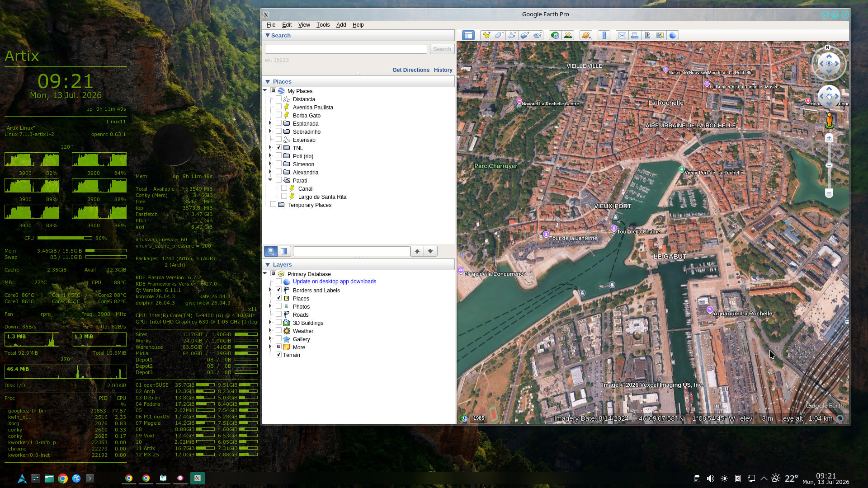
Task: Record a tour with the camera icon
Action: click(537, 35)
